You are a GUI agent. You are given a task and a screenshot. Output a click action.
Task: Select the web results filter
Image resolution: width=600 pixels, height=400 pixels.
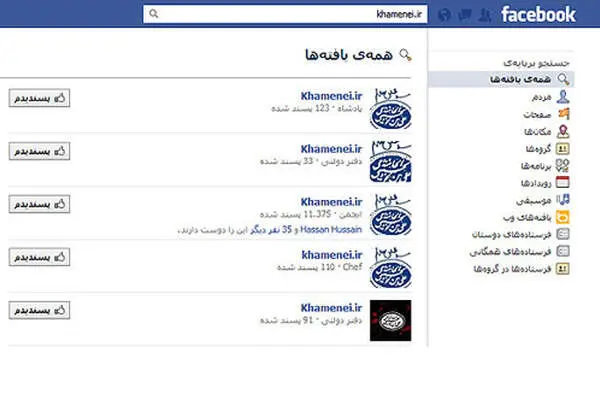point(536,217)
